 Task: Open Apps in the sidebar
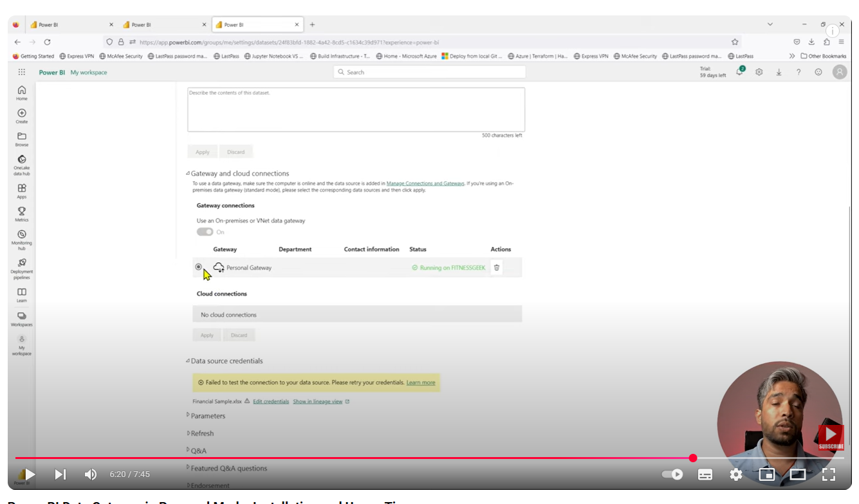click(22, 191)
